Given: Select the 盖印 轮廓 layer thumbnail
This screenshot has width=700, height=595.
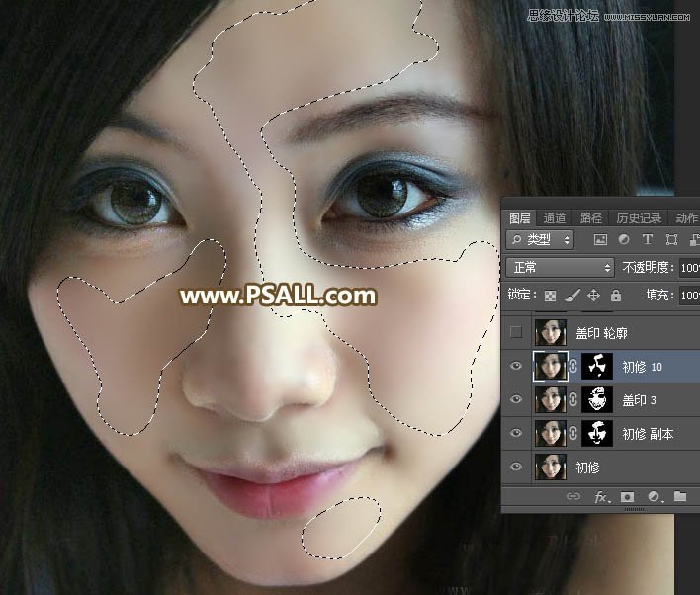Looking at the screenshot, I should tap(551, 332).
